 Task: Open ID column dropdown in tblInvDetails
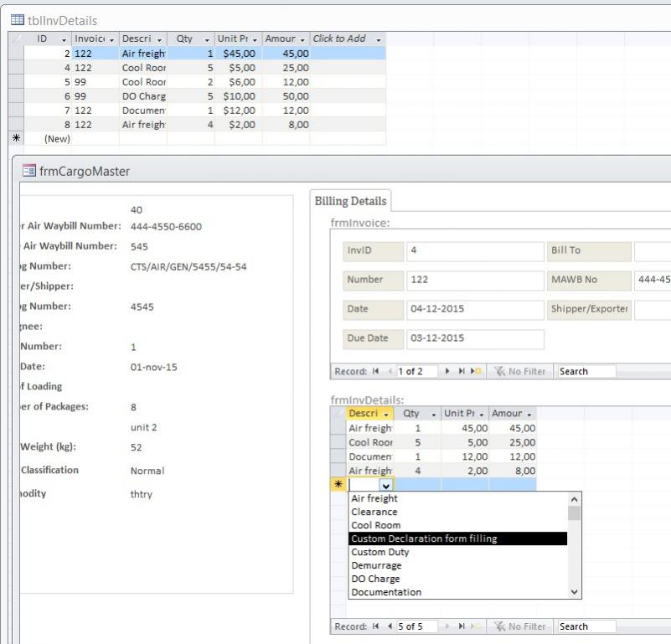[x=64, y=39]
